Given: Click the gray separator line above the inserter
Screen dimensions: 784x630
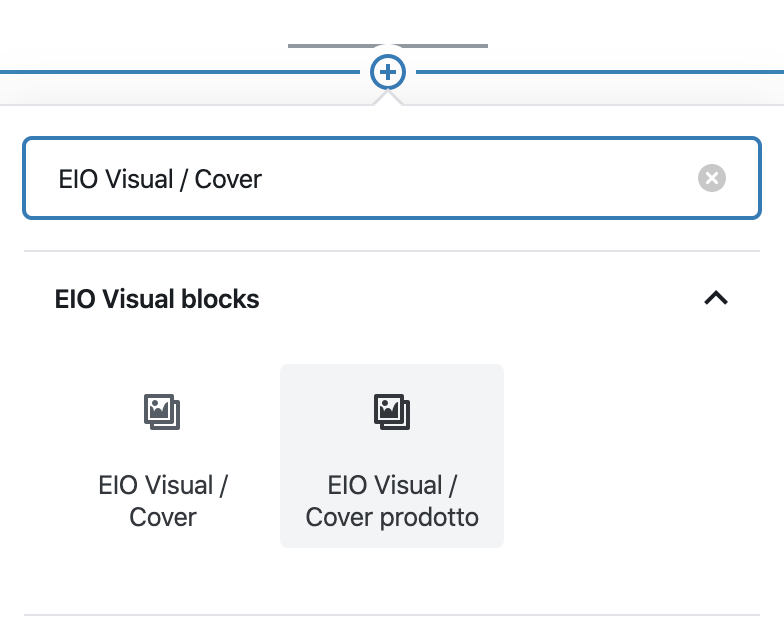Looking at the screenshot, I should point(388,46).
